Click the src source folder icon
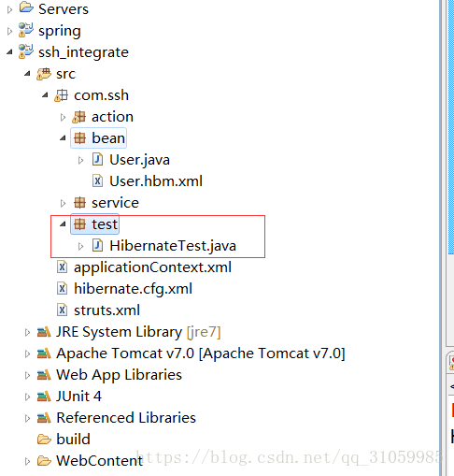Viewport: 454px width, 476px height. pyautogui.click(x=44, y=74)
